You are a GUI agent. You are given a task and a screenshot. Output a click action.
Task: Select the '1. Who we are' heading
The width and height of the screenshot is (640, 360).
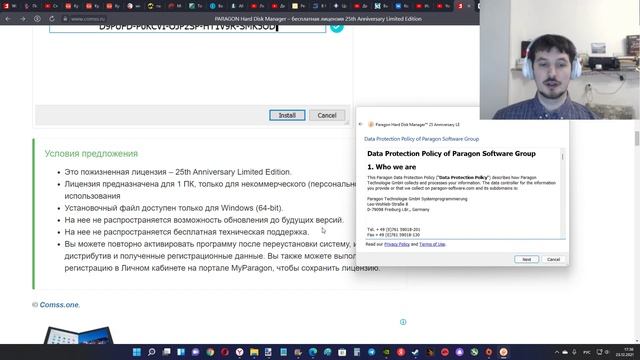pos(391,167)
